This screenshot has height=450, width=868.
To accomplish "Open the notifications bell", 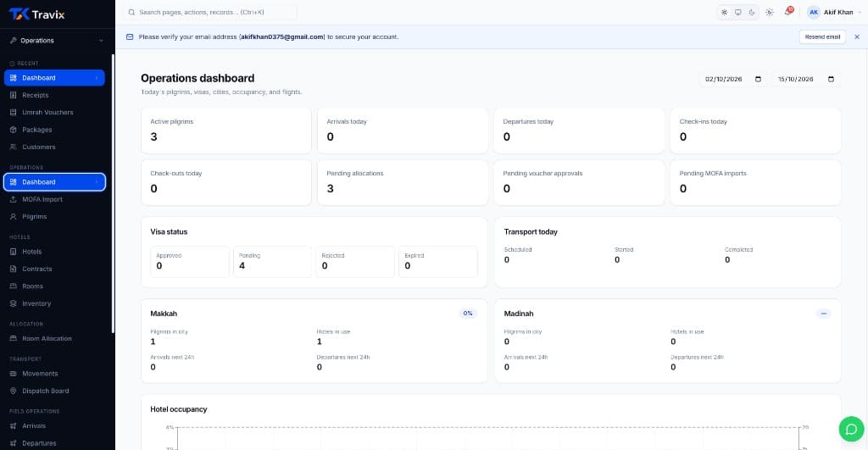I will 787,12.
